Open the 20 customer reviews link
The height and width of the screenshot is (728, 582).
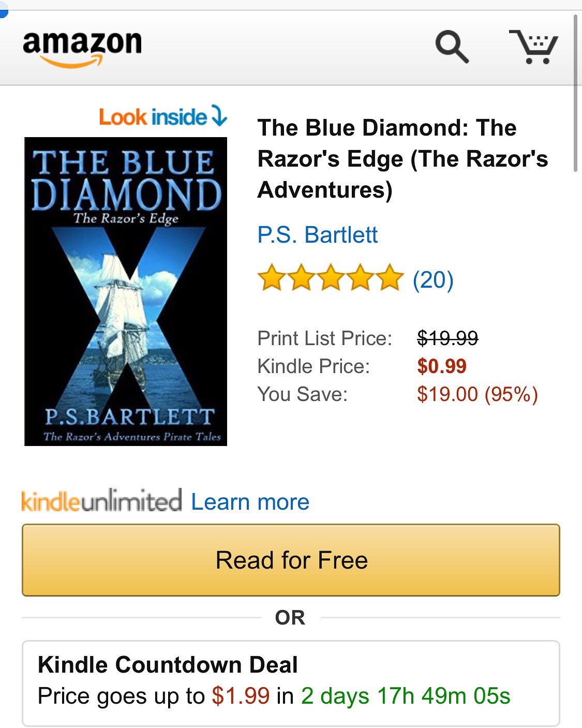433,280
